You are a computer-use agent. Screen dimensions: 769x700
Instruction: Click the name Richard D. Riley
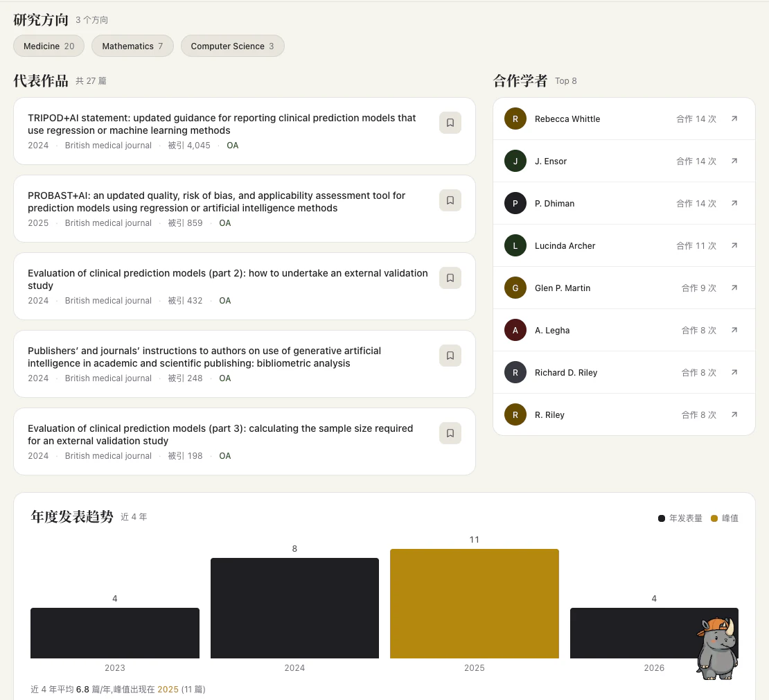click(566, 372)
